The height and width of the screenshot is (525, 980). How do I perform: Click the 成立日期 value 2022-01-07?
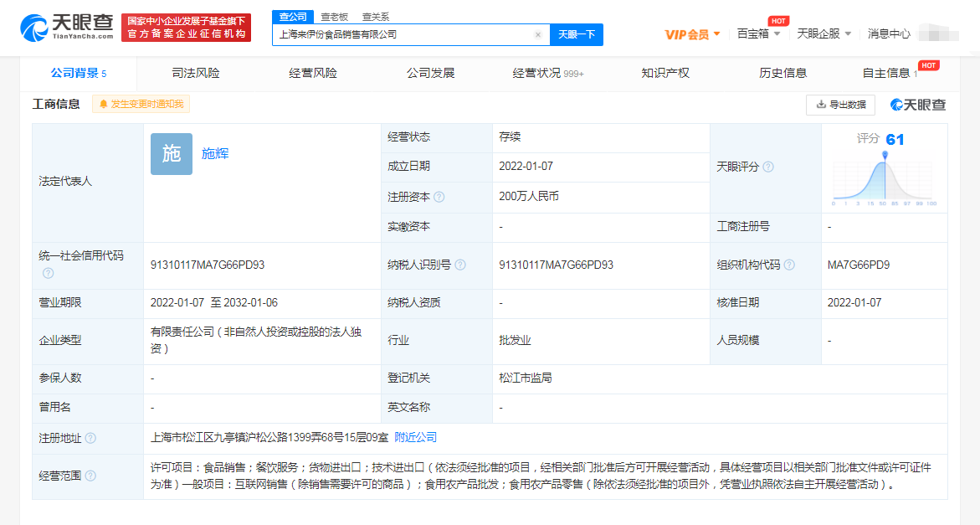pos(526,167)
